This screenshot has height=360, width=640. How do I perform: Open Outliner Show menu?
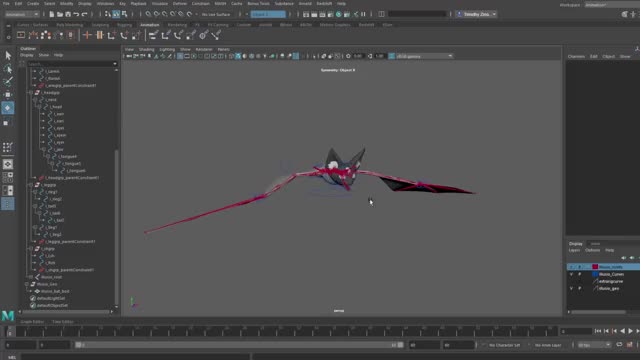coord(44,55)
